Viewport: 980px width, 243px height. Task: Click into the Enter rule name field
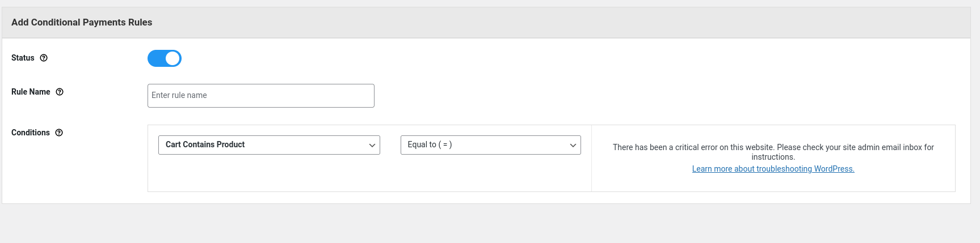pyautogui.click(x=260, y=96)
